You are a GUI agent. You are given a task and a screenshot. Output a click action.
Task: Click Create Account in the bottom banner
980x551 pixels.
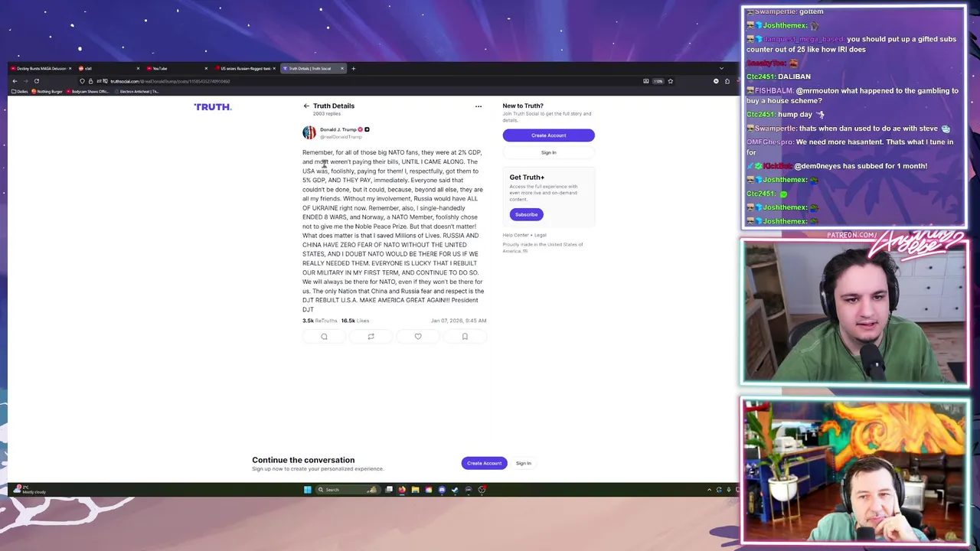click(485, 464)
